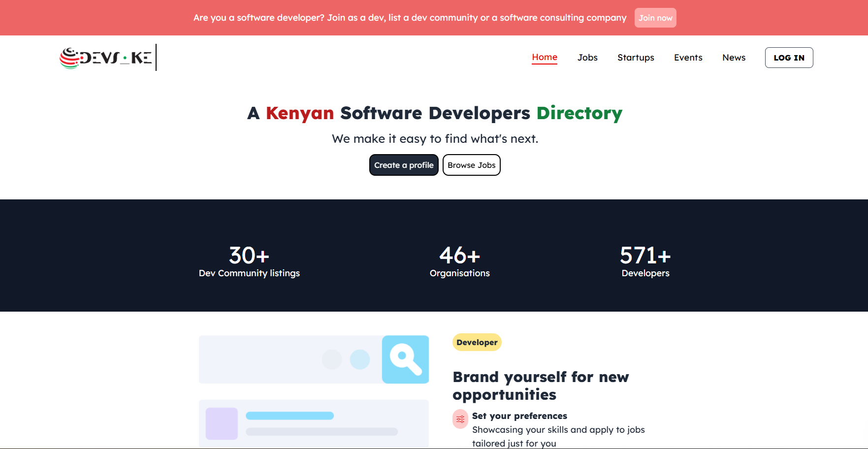Click Create a profile button
The image size is (868, 449).
[404, 165]
